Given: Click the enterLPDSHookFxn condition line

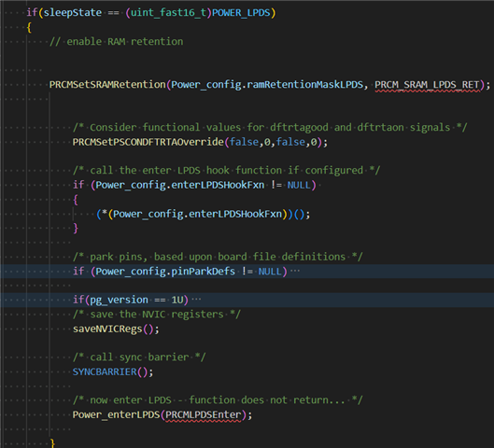Looking at the screenshot, I should pos(194,185).
